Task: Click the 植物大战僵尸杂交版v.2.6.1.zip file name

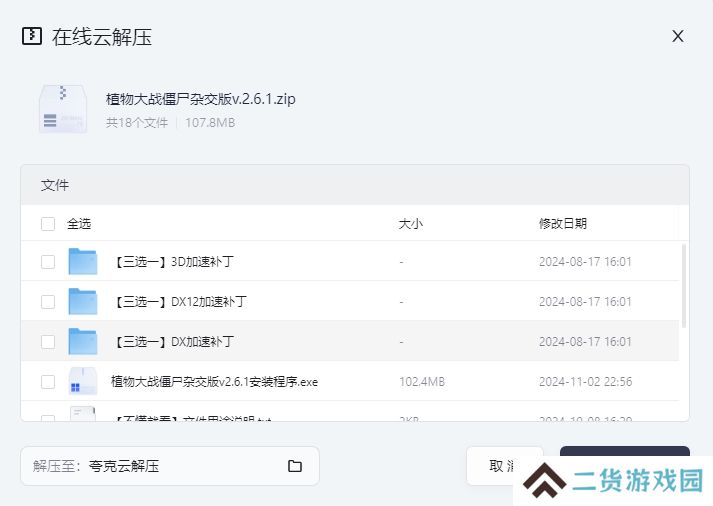Action: [201, 99]
